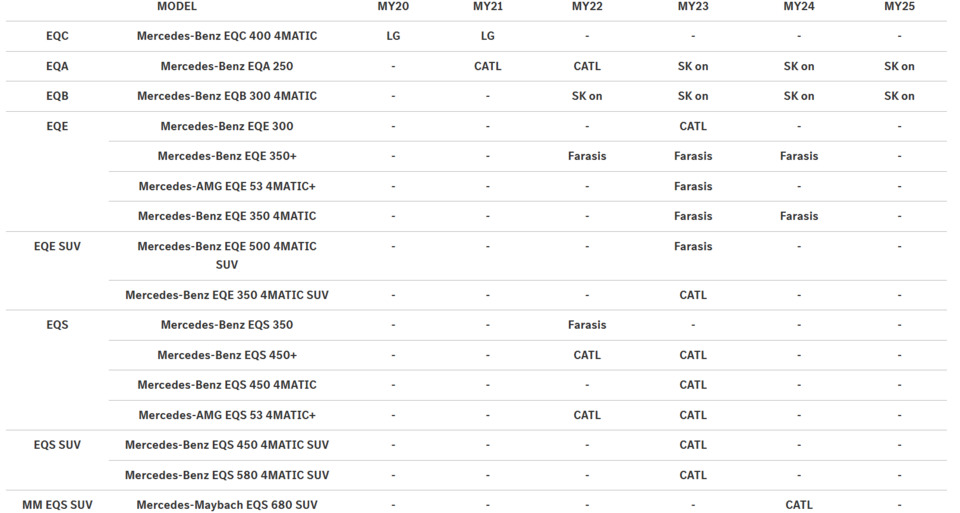Click Farasis cell in Mercedes-Benz EQS 350 row
Viewport: 960px width, 513px height.
point(587,325)
